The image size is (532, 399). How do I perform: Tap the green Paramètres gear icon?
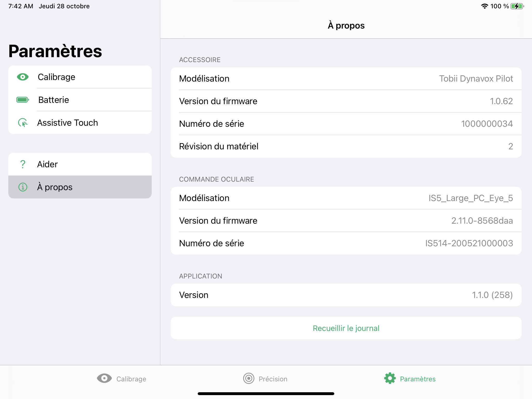pyautogui.click(x=390, y=378)
